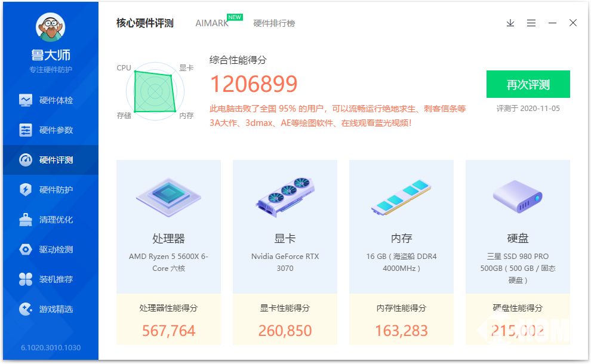Open 硬件参数 in the sidebar
Screen dimensions: 591x364
coord(51,130)
